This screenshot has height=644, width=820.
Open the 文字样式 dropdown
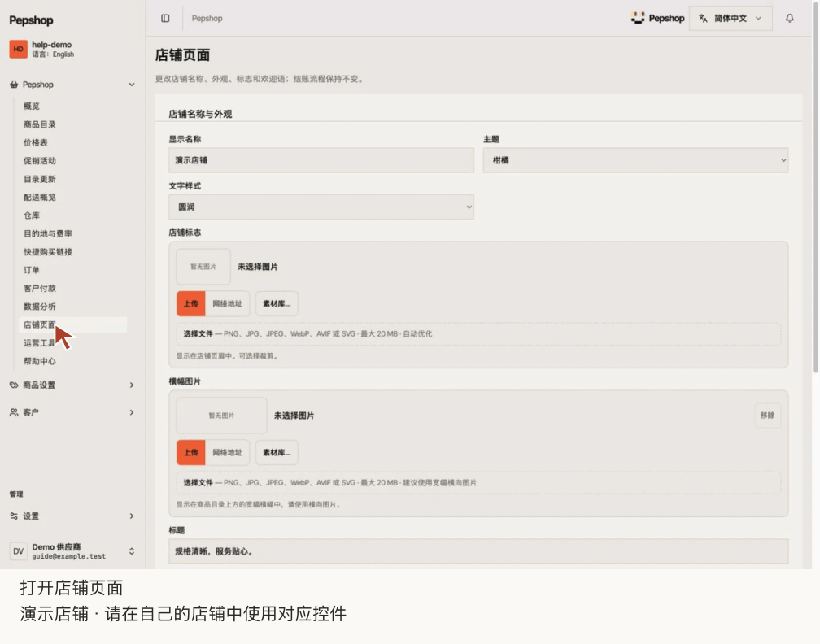tap(321, 207)
